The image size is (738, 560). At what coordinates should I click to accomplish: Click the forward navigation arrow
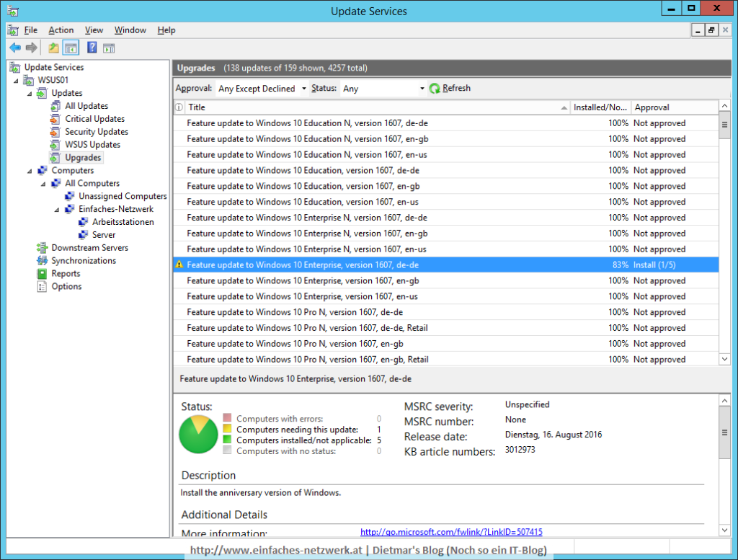(31, 48)
